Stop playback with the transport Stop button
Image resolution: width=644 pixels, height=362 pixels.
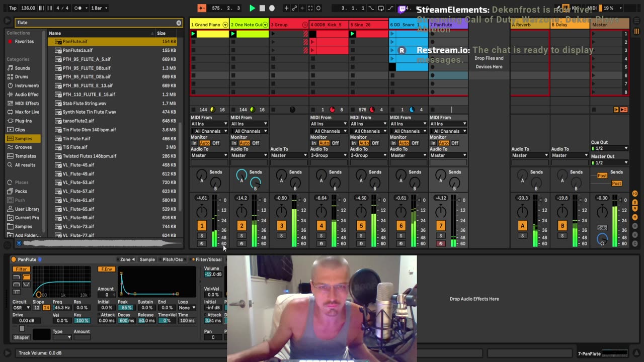tap(262, 8)
